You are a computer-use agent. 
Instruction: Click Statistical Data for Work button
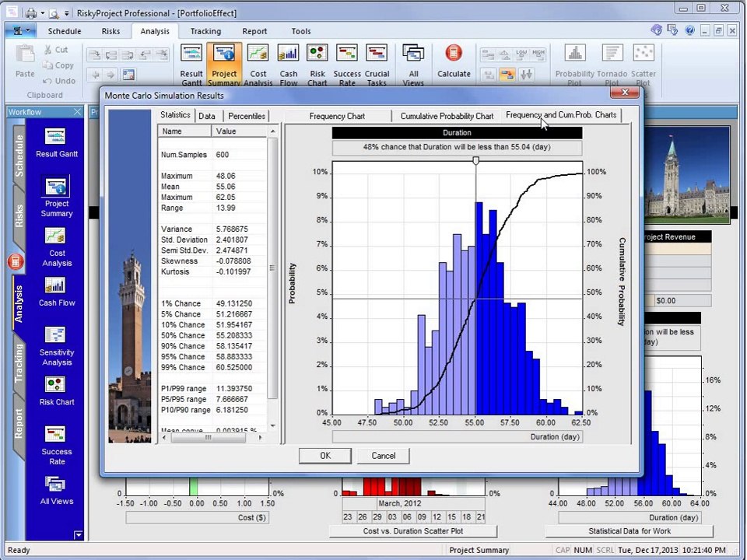[630, 531]
